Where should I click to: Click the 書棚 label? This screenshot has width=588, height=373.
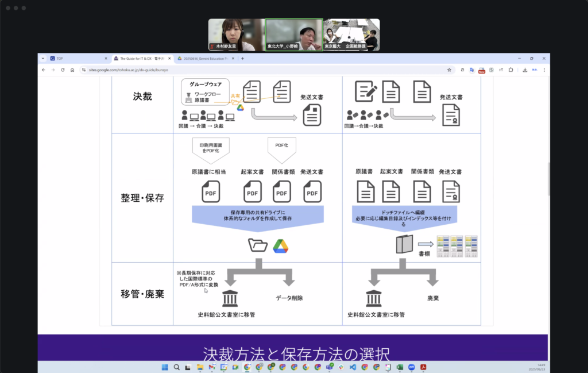pos(424,254)
